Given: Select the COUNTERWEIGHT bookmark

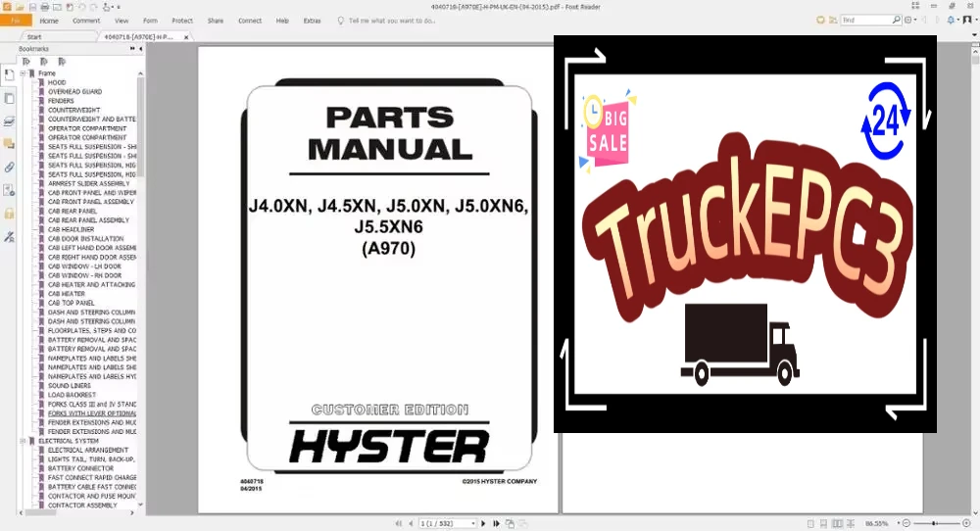Looking at the screenshot, I should (x=73, y=110).
